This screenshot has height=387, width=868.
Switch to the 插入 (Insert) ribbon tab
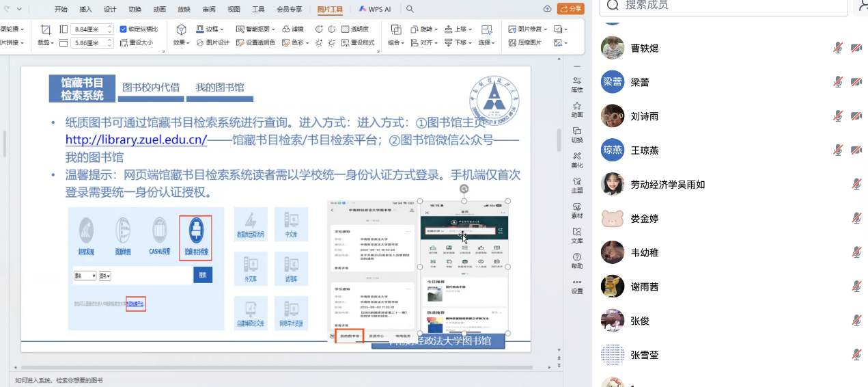pos(85,9)
